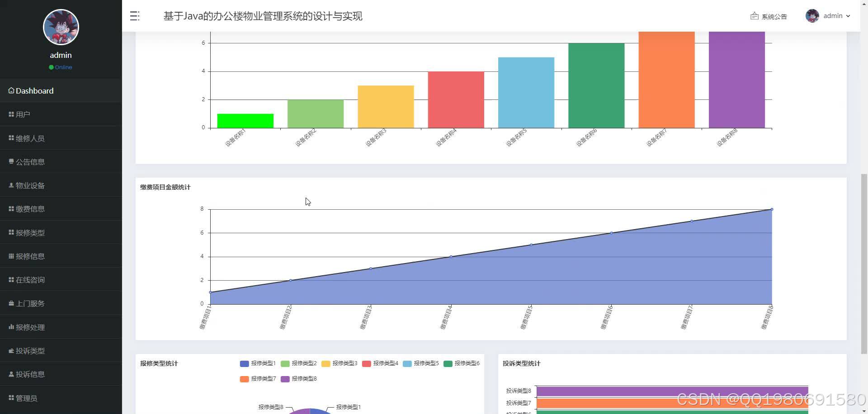
Task: Click the table icon beside 报修信息
Action: point(11,256)
